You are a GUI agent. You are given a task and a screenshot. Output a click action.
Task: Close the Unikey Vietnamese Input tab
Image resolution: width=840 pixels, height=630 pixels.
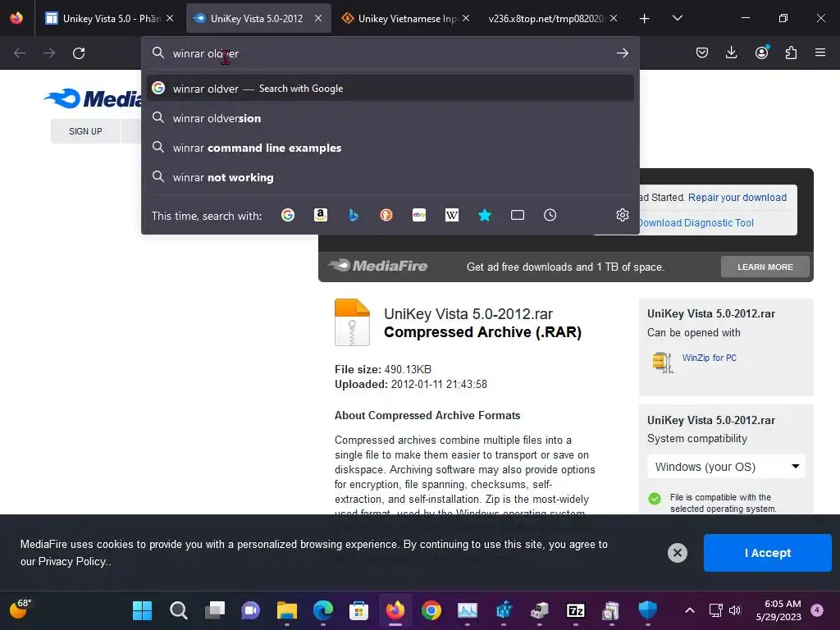(x=466, y=18)
